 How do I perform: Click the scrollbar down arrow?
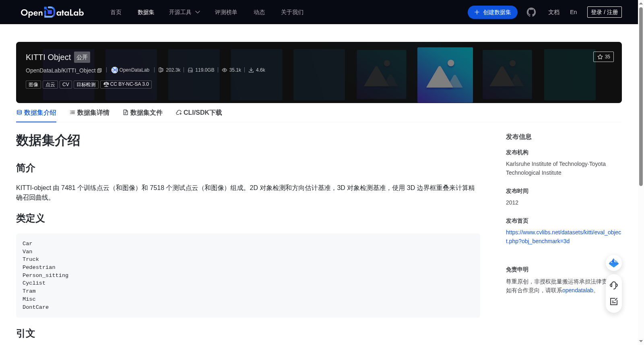641,341
